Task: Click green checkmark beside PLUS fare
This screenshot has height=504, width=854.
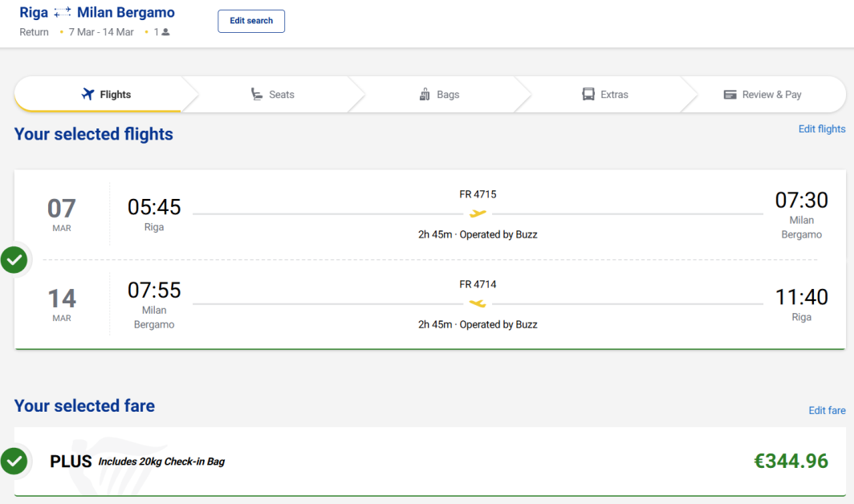Action: [x=14, y=461]
